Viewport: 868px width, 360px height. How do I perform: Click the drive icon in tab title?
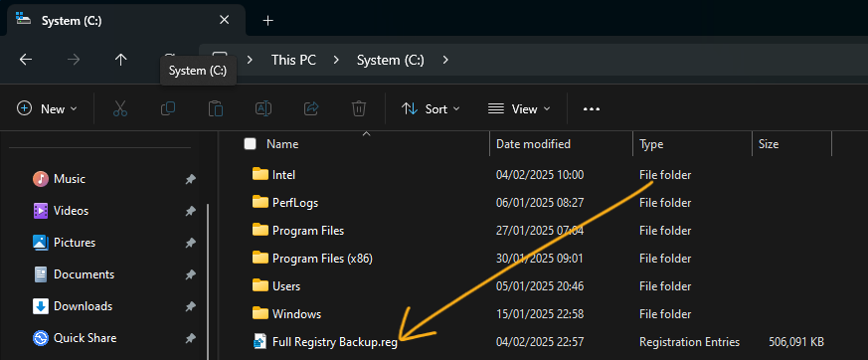(x=23, y=19)
